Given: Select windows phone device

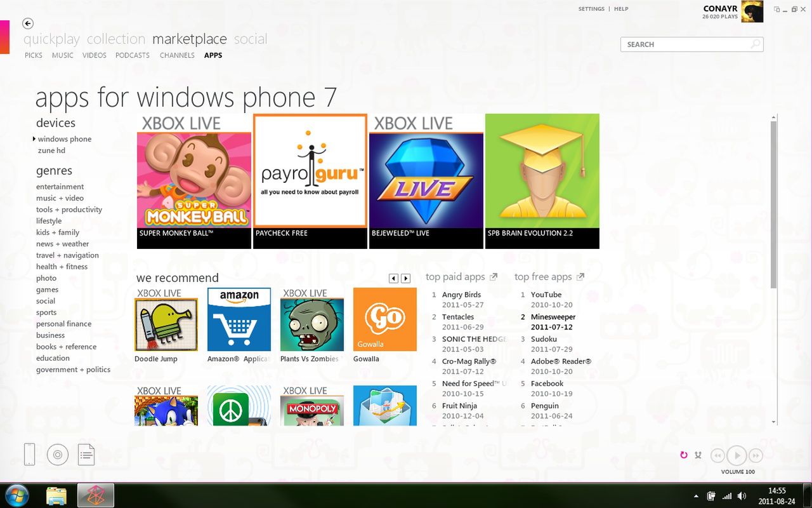Looking at the screenshot, I should click(x=64, y=139).
